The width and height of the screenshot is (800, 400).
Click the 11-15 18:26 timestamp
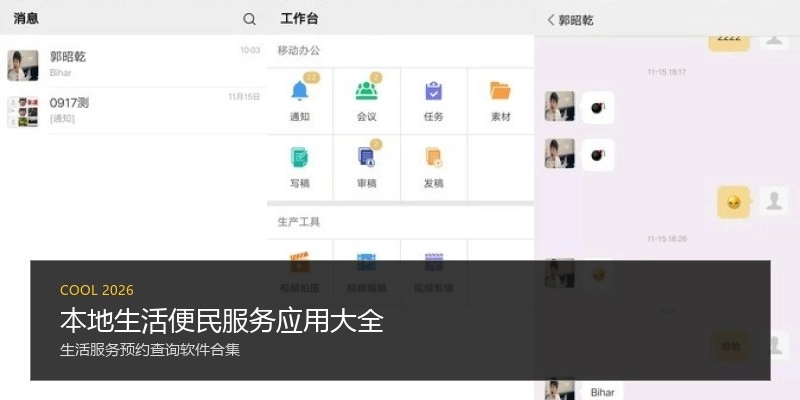click(x=667, y=238)
